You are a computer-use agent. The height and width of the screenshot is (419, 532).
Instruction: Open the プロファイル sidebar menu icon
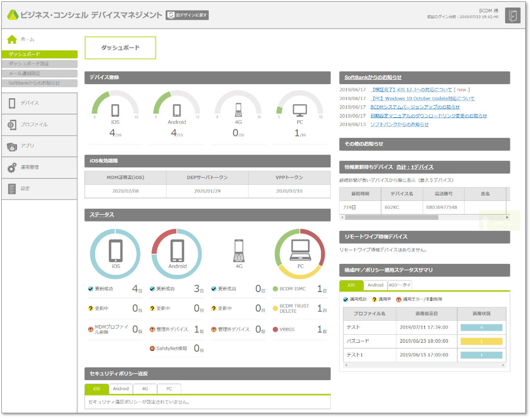(x=12, y=125)
